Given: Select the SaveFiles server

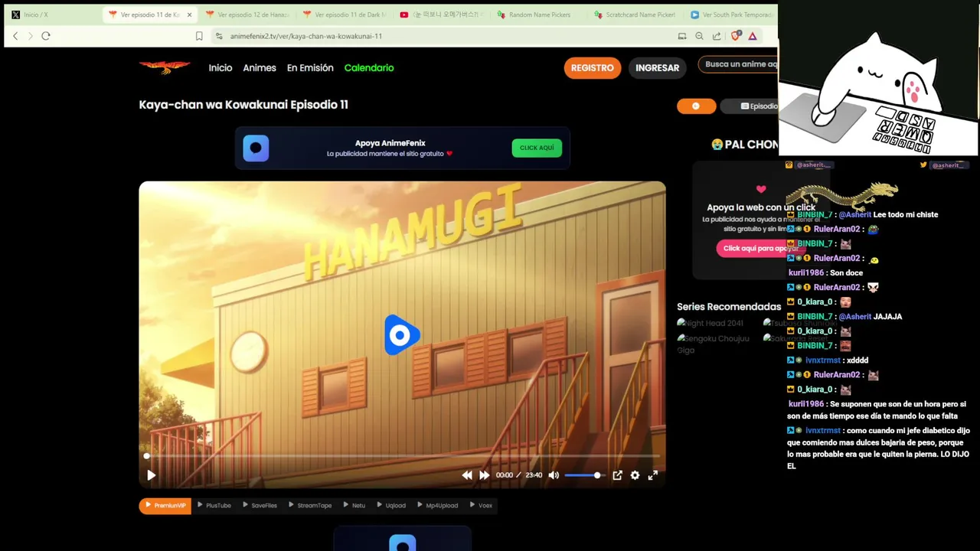Looking at the screenshot, I should coord(260,506).
